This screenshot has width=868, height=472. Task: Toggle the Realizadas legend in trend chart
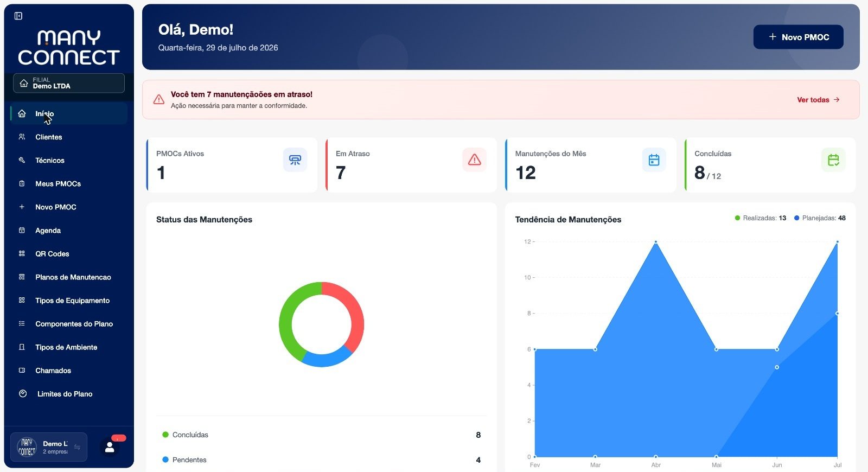point(761,218)
